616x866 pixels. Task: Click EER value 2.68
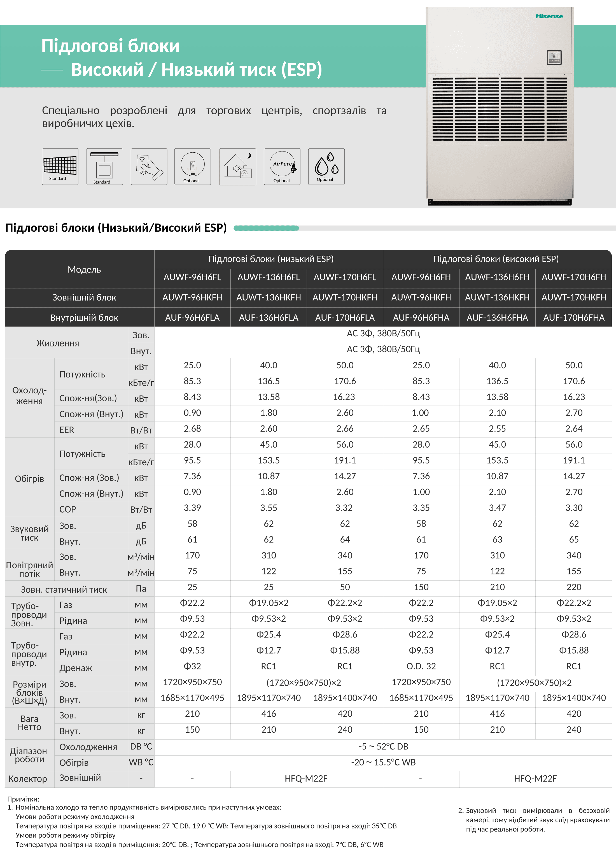click(192, 429)
